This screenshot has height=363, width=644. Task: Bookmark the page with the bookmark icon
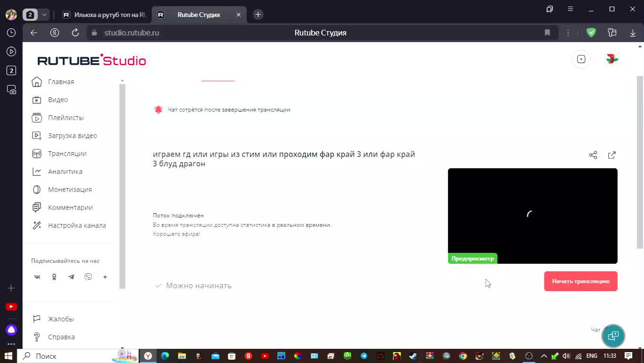[x=547, y=33]
